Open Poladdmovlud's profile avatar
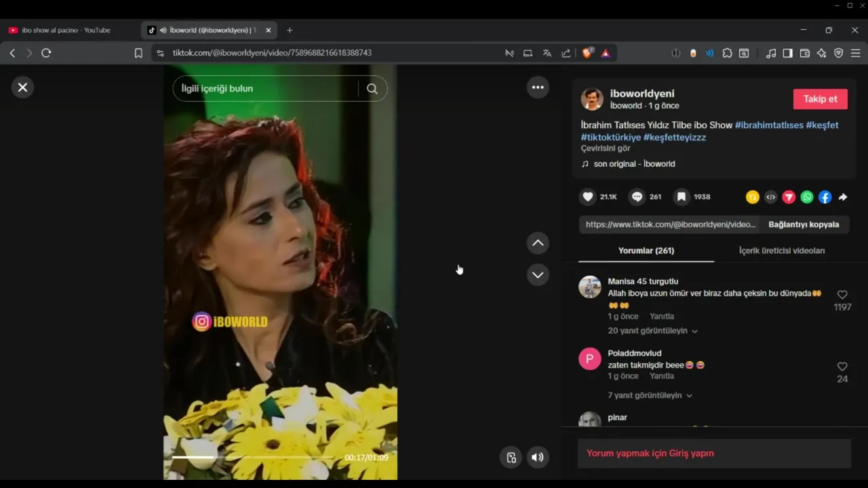 590,359
